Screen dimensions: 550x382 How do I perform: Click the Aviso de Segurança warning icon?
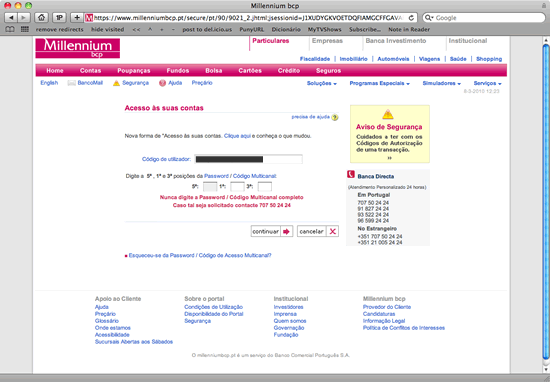pyautogui.click(x=388, y=114)
